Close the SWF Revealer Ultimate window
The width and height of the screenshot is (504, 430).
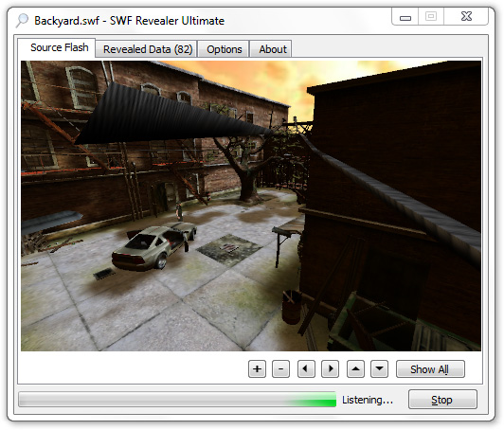[x=466, y=16]
